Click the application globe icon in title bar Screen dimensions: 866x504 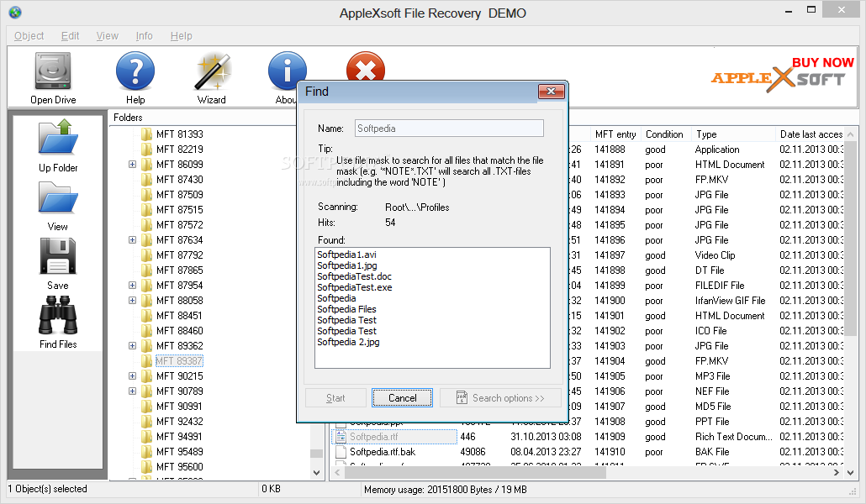pyautogui.click(x=15, y=12)
